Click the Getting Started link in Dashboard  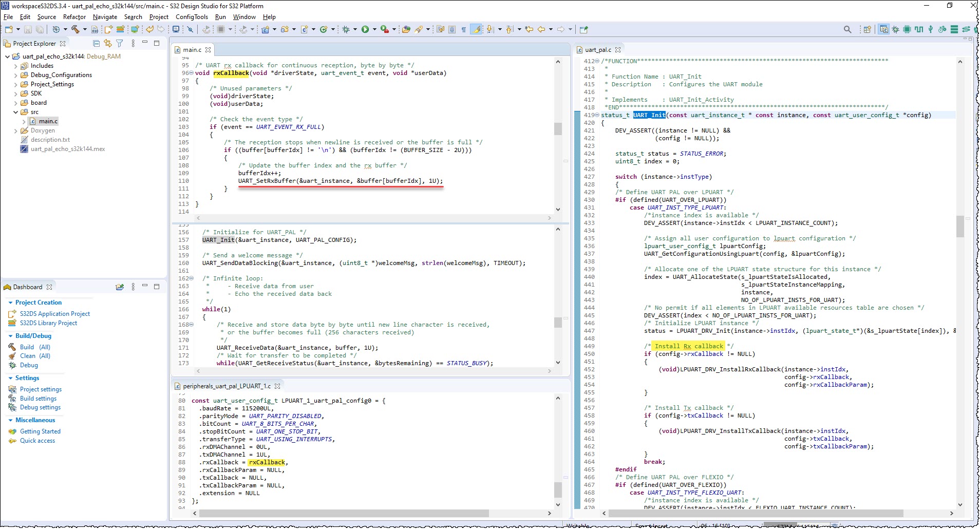(x=40, y=431)
